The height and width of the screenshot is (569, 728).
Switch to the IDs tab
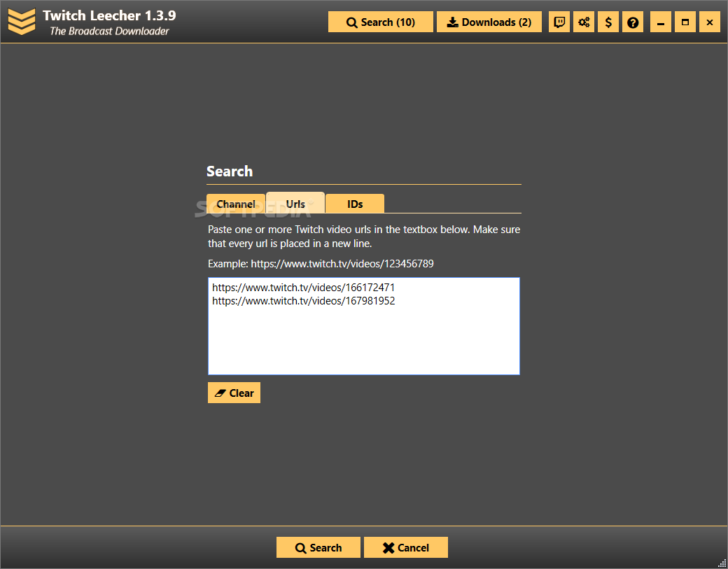point(355,204)
